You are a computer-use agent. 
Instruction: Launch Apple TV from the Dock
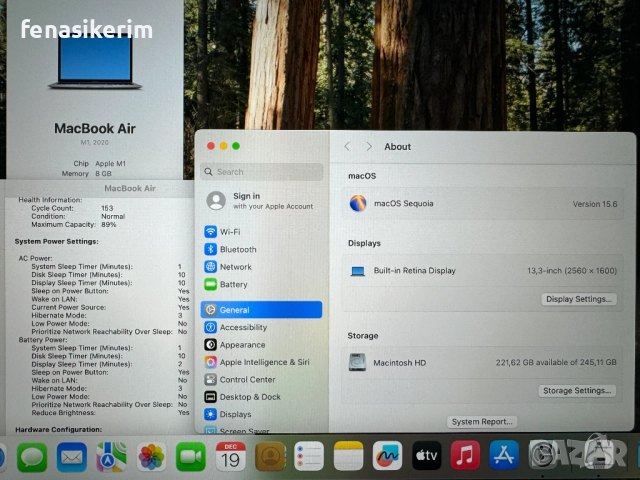pyautogui.click(x=427, y=456)
